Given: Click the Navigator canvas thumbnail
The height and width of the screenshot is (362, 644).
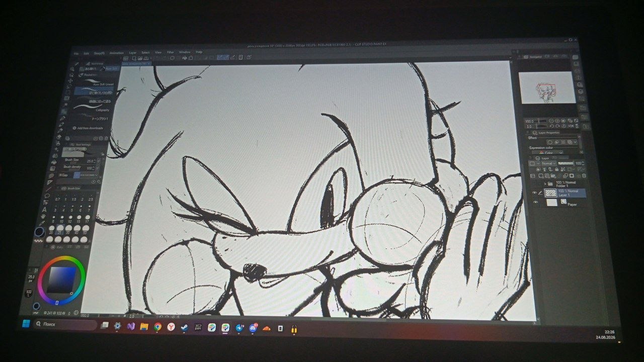Looking at the screenshot, I should (547, 87).
